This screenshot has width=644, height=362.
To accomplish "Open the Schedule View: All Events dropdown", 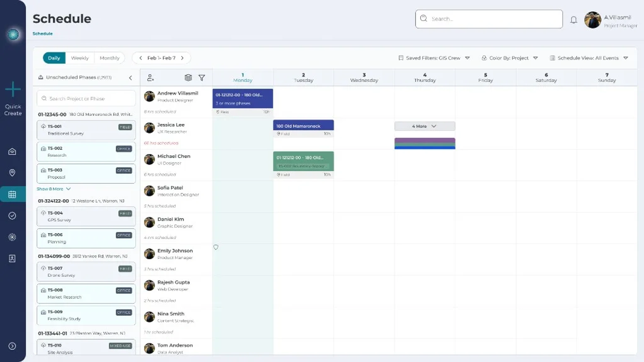I will [x=589, y=58].
